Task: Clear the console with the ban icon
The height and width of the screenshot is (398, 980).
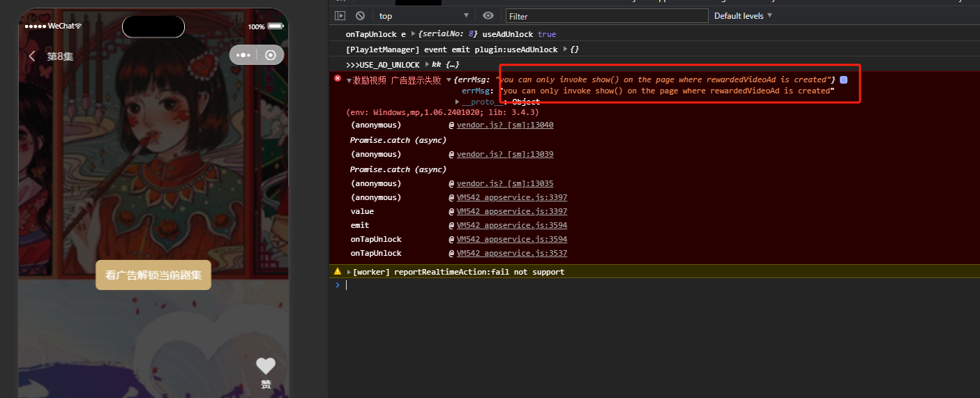Action: tap(360, 15)
